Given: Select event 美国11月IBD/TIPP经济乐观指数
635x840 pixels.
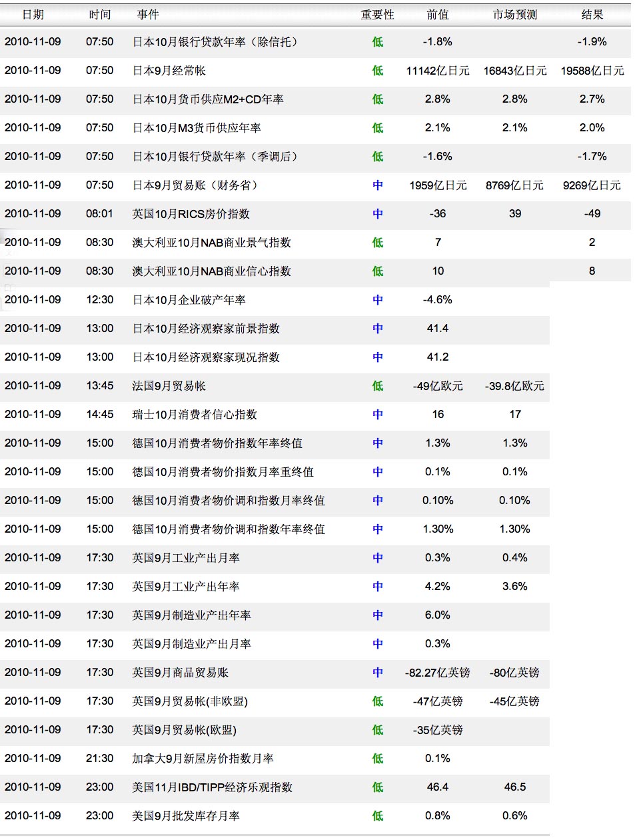Looking at the screenshot, I should (212, 787).
